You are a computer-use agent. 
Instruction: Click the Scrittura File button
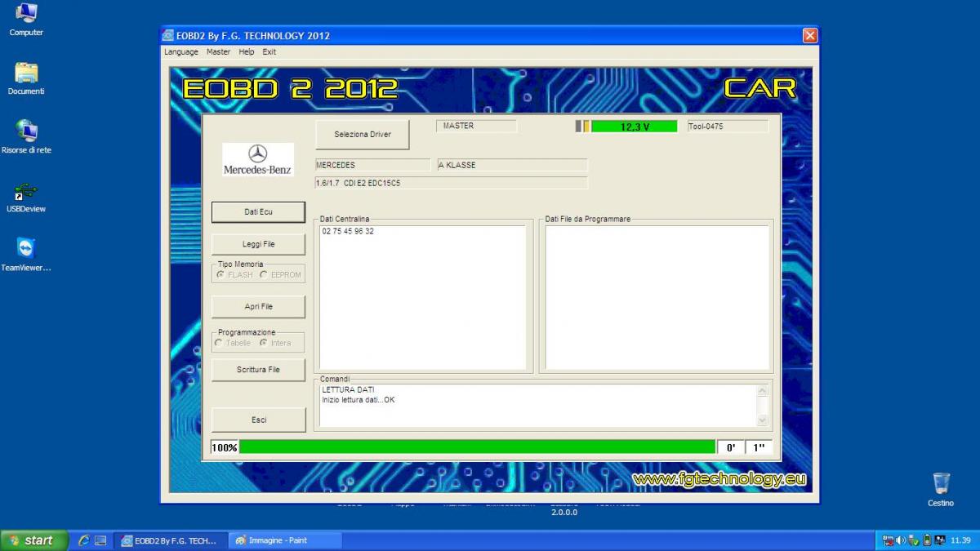[258, 369]
